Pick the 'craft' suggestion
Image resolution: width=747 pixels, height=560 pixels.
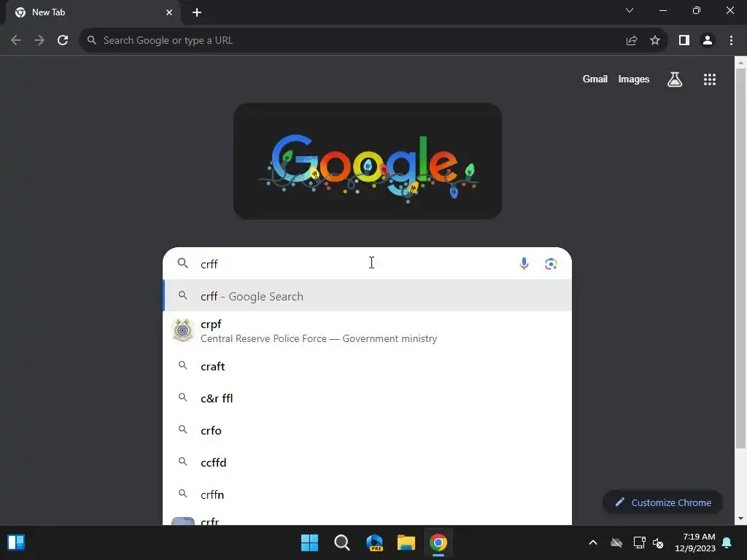pos(368,366)
